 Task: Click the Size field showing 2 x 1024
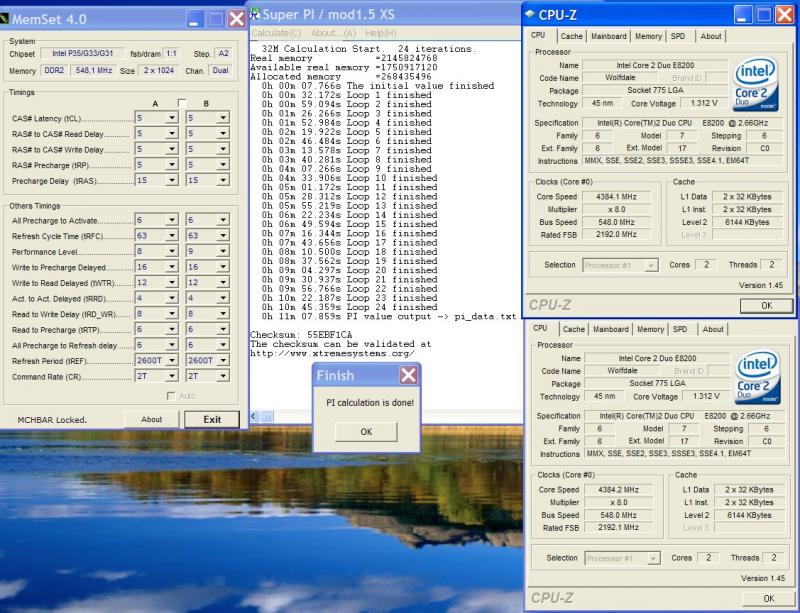[159, 70]
